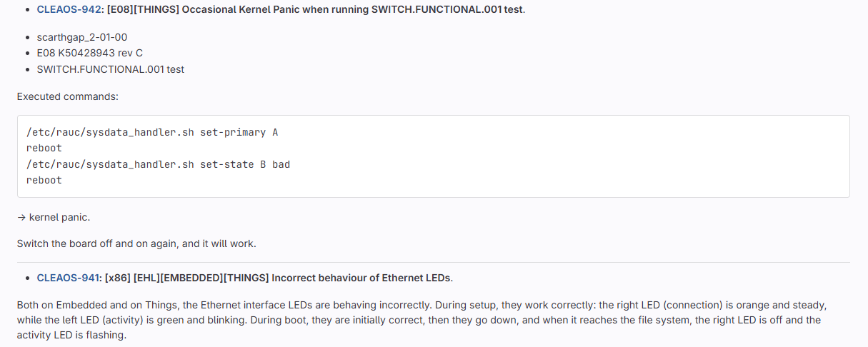Click empty space inside the code block
868x347 pixels.
click(x=572, y=157)
